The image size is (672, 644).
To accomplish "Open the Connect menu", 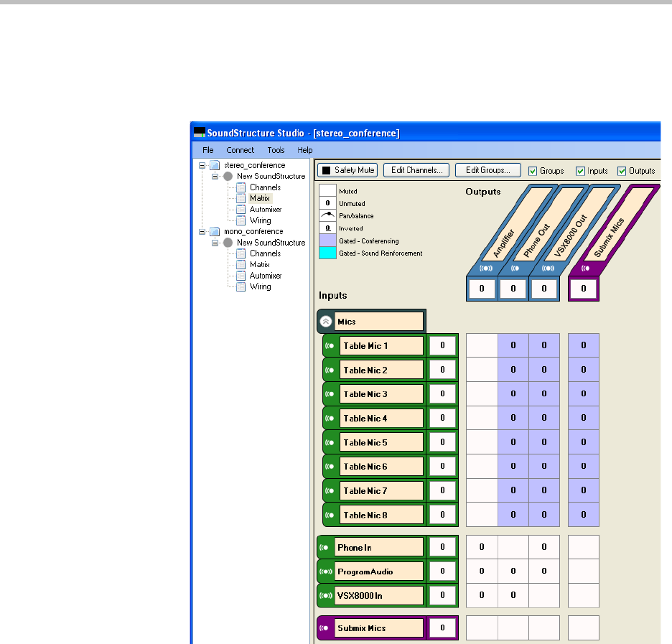I will [x=240, y=150].
